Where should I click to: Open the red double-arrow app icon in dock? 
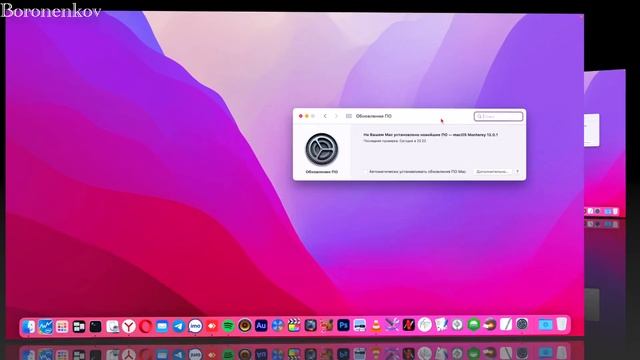(x=212, y=326)
